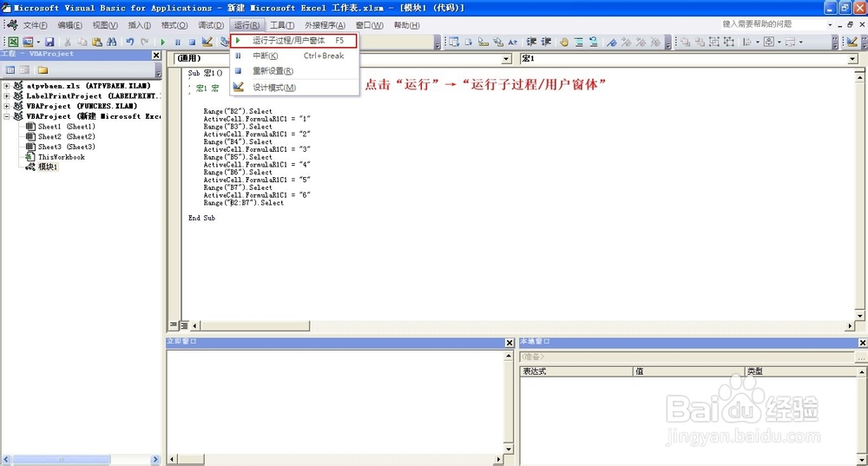The image size is (868, 466).
Task: Comment out a block with the Comment Block icon
Action: (578, 42)
